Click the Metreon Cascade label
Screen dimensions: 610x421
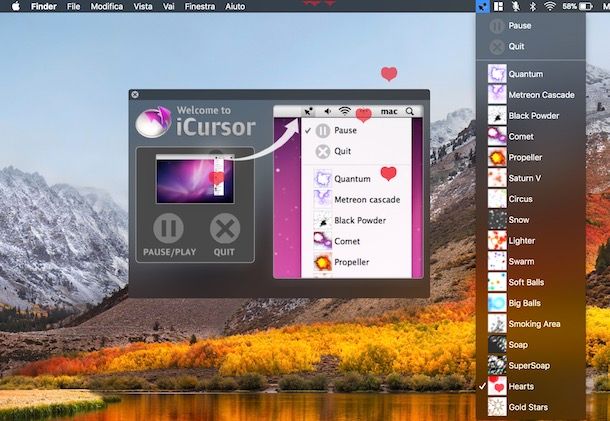[x=542, y=95]
